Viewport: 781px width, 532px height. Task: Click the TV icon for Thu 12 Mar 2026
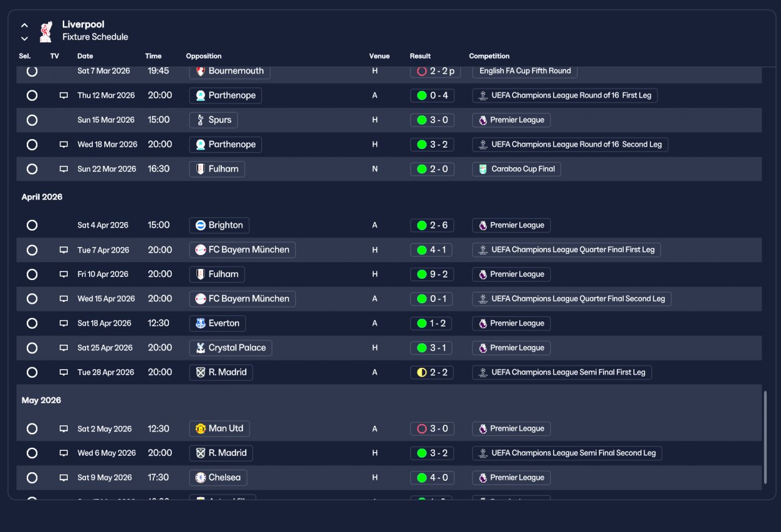pos(63,96)
